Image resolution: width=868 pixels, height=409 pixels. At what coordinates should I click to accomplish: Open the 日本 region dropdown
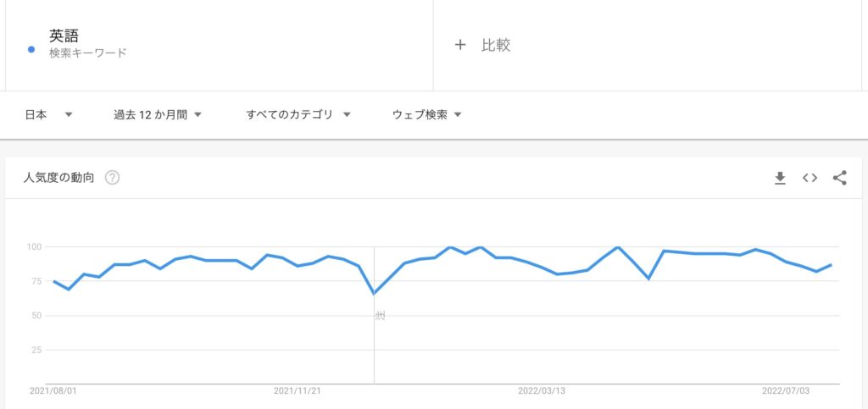[x=48, y=115]
